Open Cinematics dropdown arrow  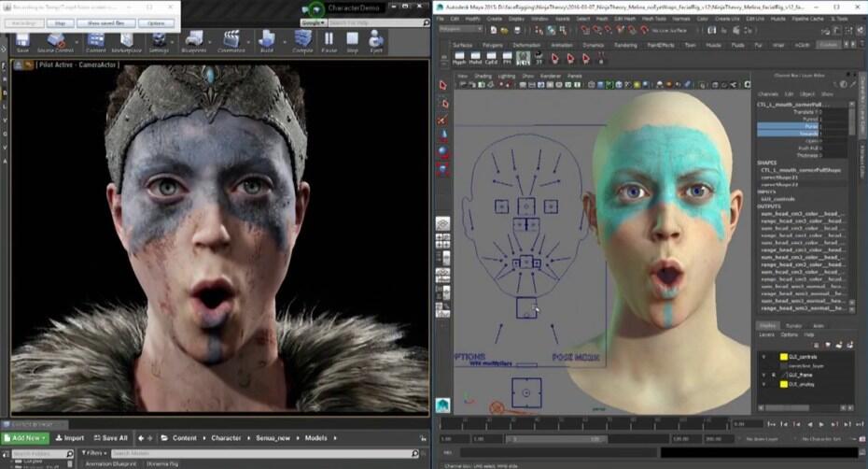pyautogui.click(x=248, y=42)
